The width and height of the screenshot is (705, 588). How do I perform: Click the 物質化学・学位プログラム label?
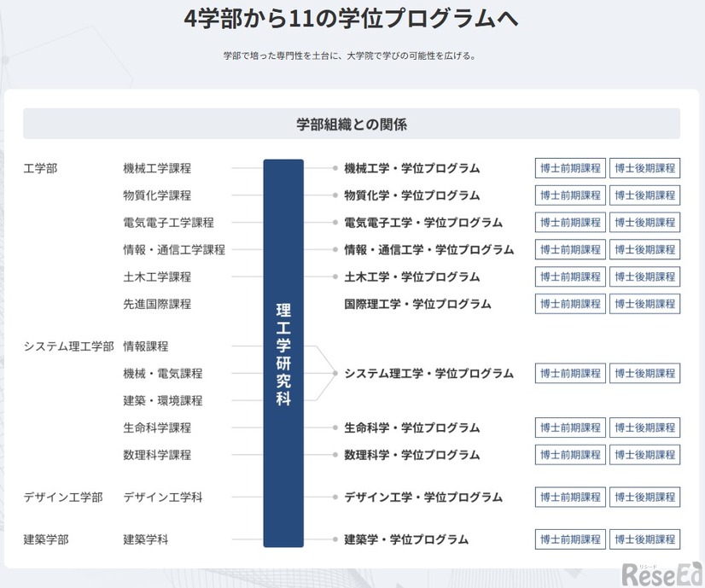pyautogui.click(x=412, y=195)
